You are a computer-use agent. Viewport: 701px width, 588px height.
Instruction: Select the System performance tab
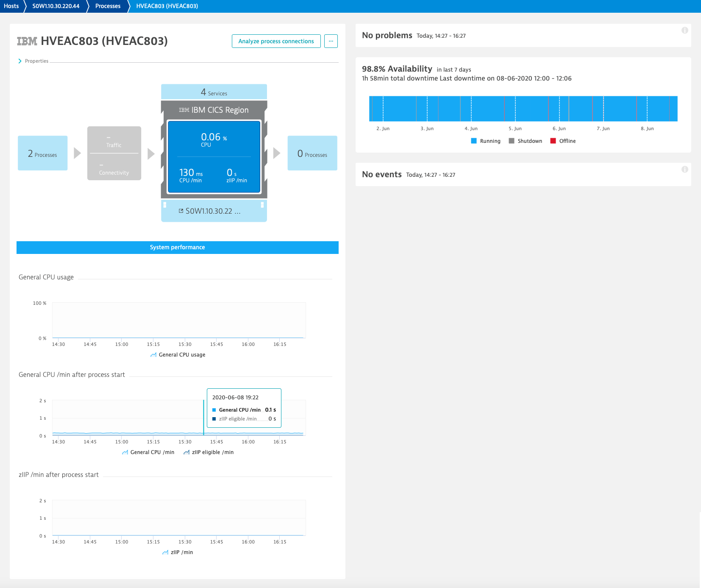pos(178,248)
